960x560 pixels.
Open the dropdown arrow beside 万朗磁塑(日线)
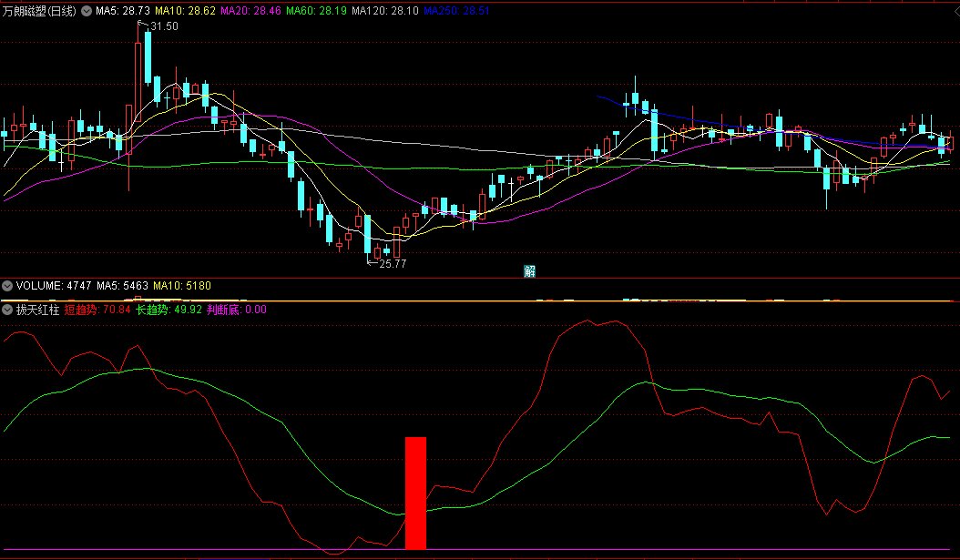87,11
